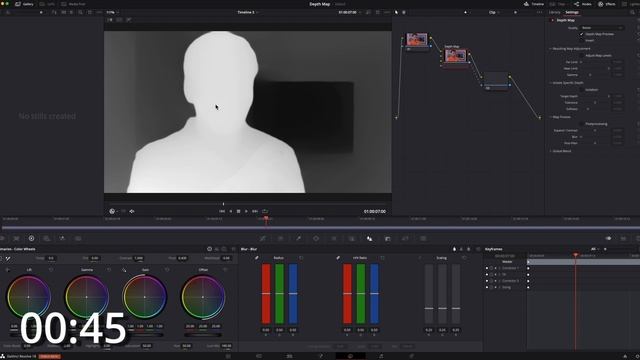Open the Gallery panel

coord(24,4)
